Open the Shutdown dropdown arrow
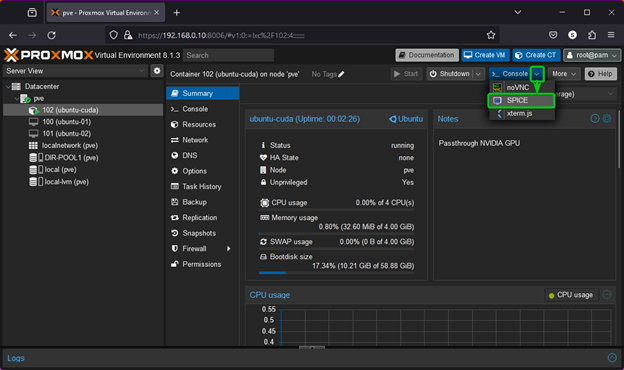The image size is (624, 370). [478, 74]
